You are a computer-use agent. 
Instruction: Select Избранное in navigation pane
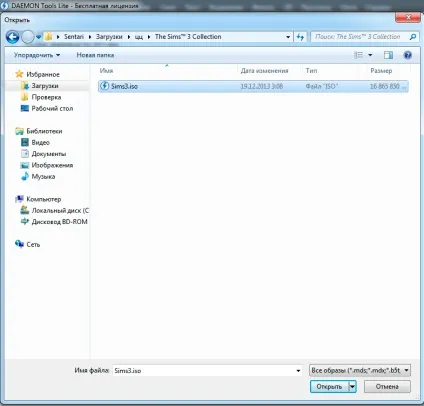tap(43, 74)
